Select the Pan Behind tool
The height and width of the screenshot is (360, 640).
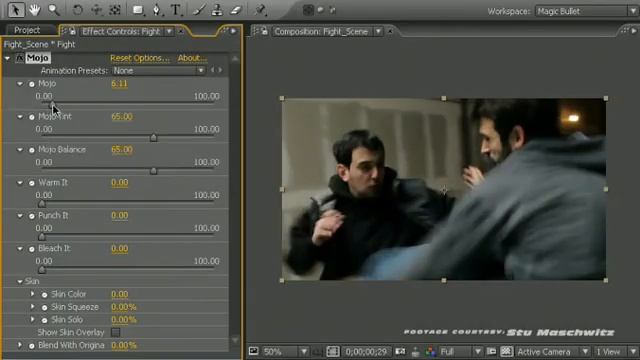click(115, 10)
